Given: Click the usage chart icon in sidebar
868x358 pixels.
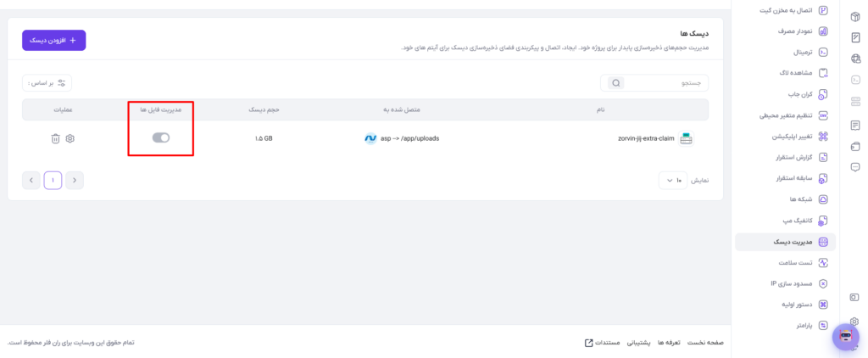Looking at the screenshot, I should tap(823, 31).
